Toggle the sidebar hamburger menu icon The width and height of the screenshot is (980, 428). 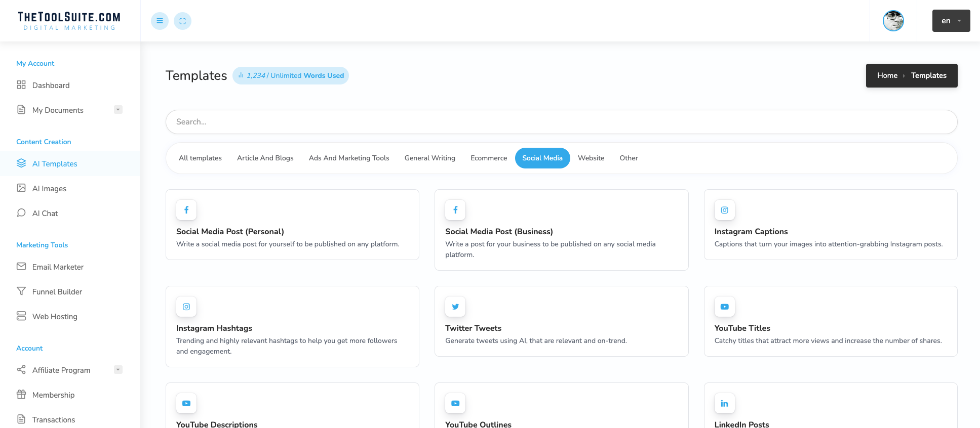click(160, 21)
